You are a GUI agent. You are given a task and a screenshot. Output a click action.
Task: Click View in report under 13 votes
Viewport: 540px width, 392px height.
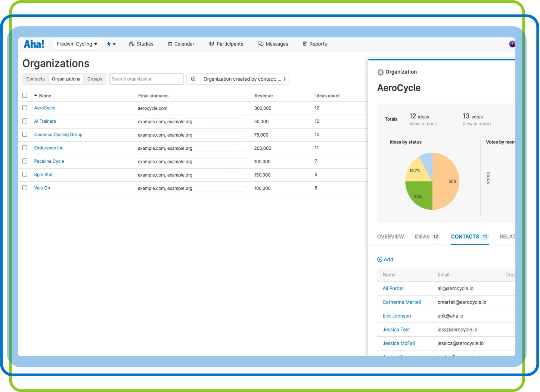477,124
